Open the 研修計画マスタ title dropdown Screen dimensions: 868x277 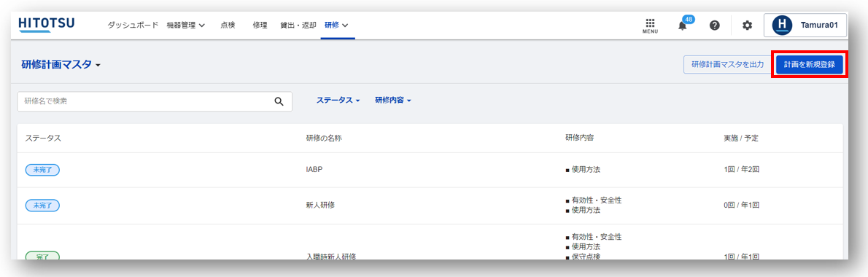pyautogui.click(x=61, y=65)
